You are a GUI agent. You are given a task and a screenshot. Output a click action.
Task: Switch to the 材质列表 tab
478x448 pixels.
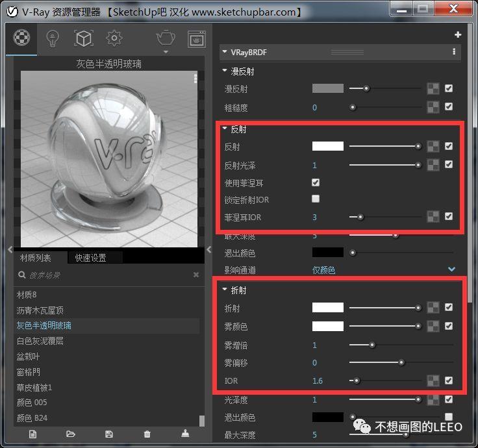point(36,258)
